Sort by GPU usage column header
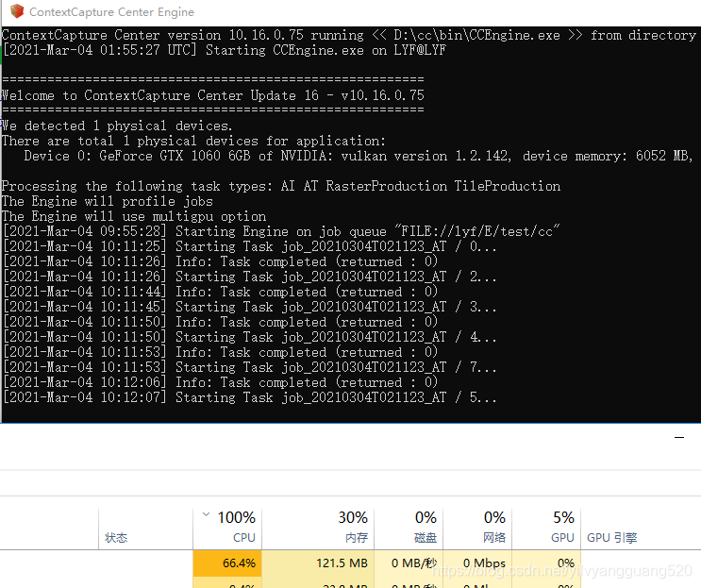 tap(546, 528)
